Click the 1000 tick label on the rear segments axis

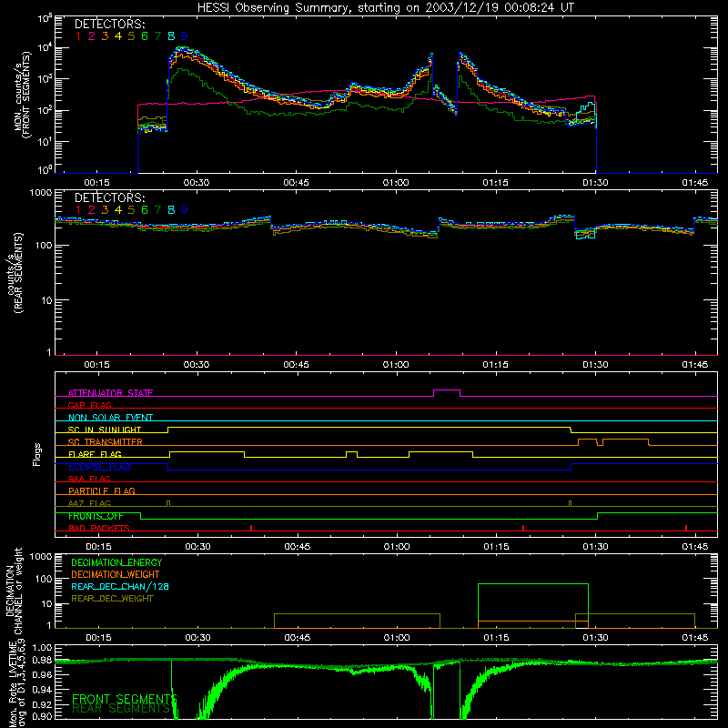tap(41, 192)
